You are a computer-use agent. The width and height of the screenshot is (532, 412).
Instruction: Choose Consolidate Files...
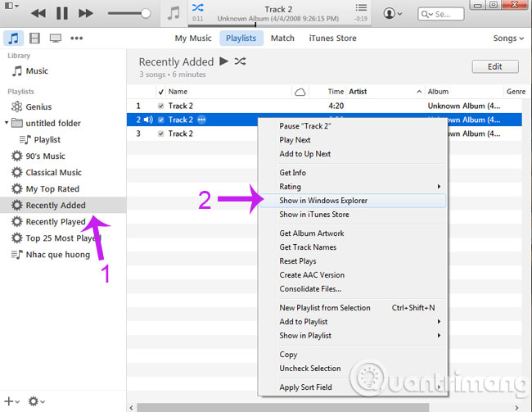(352, 289)
